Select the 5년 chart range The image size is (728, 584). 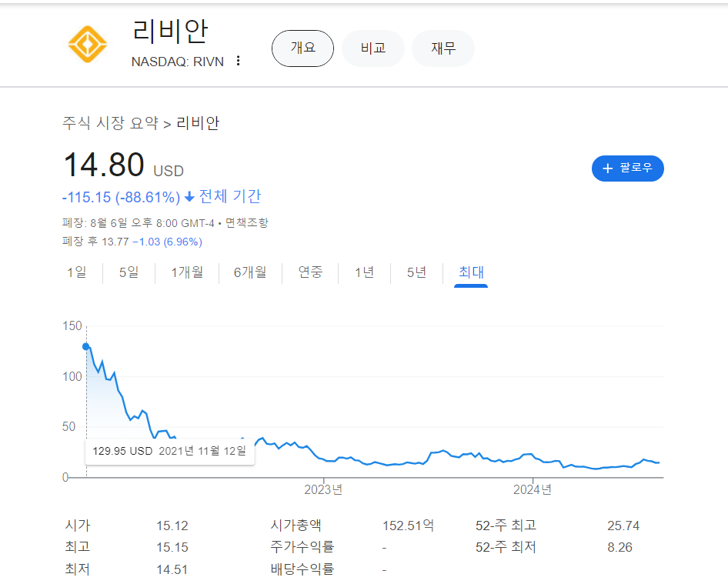(x=416, y=272)
